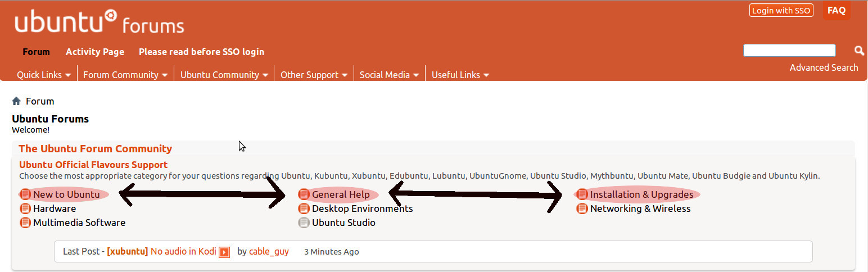This screenshot has width=868, height=272.
Task: Click the grey Ubuntu Studio forum icon
Action: pyautogui.click(x=304, y=223)
